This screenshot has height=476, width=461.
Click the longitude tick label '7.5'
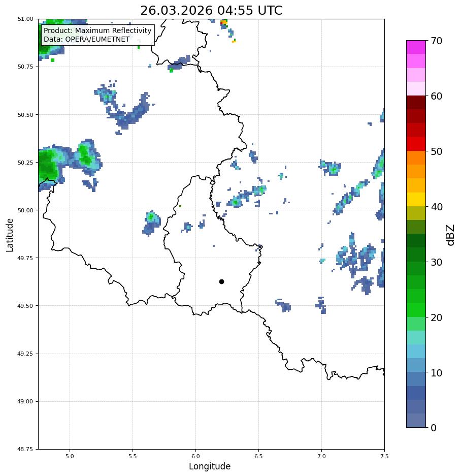(384, 456)
